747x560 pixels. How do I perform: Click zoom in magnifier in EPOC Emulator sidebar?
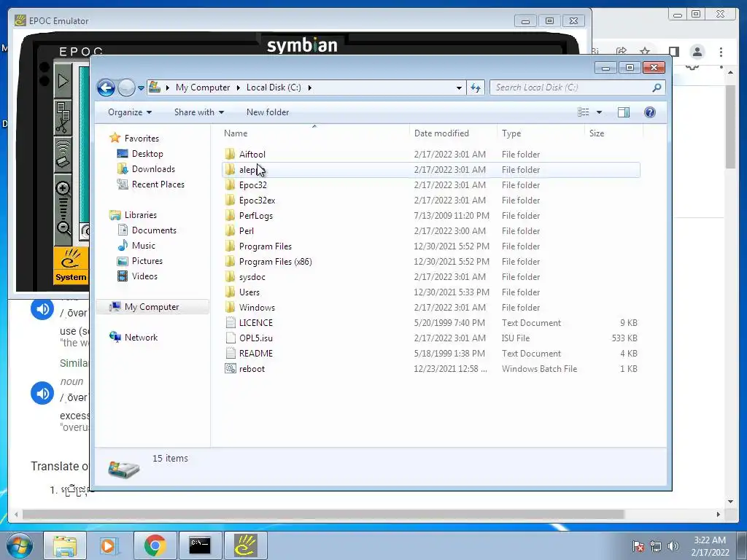63,189
